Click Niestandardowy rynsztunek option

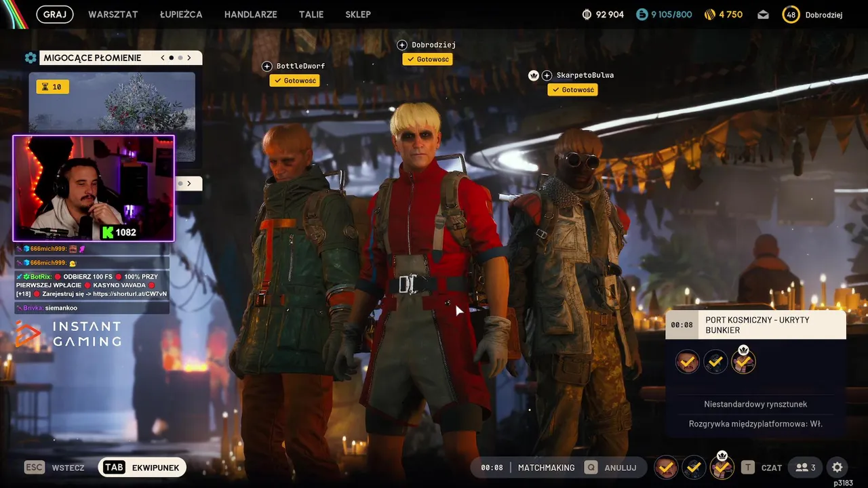tap(755, 404)
